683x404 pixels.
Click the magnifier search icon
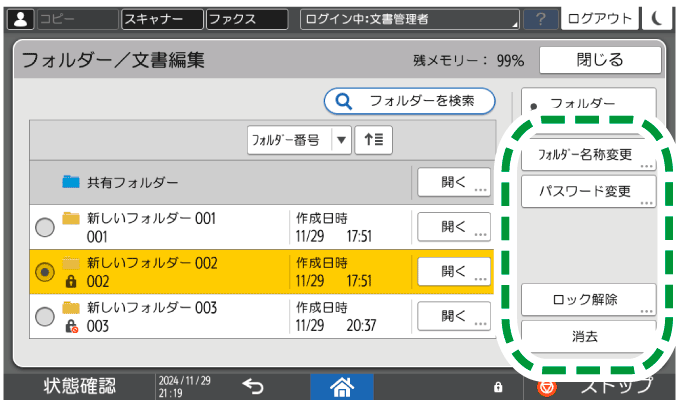(x=343, y=102)
